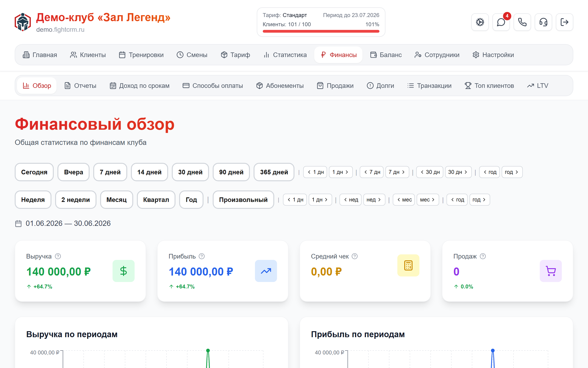The width and height of the screenshot is (588, 368).
Task: Select the Вчера period
Action: point(73,172)
